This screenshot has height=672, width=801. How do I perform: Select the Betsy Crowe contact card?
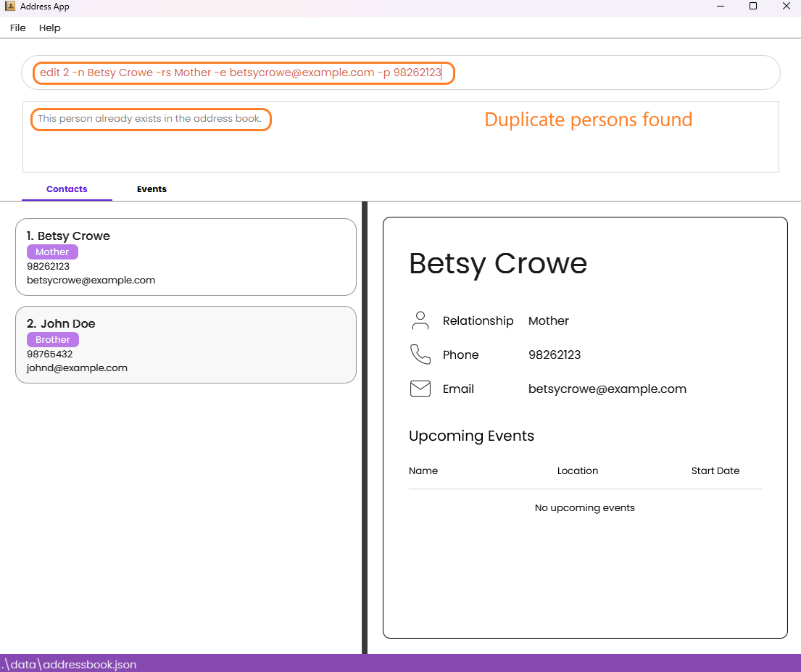point(186,257)
